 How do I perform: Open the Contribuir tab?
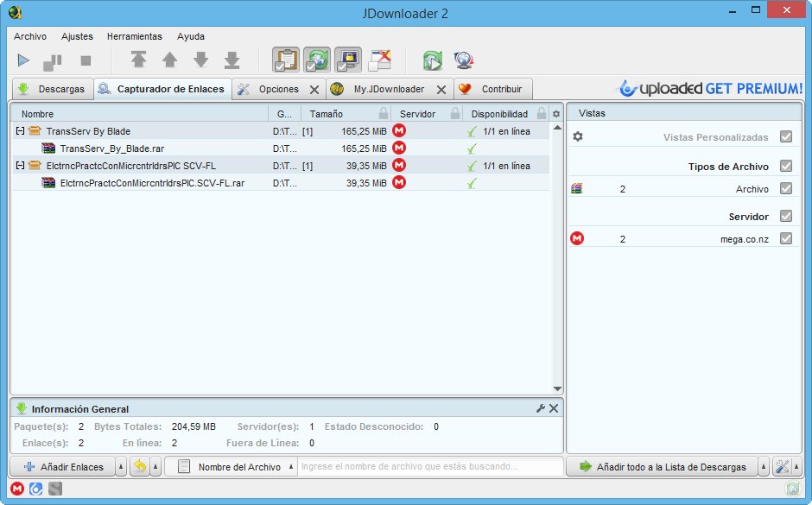point(493,89)
